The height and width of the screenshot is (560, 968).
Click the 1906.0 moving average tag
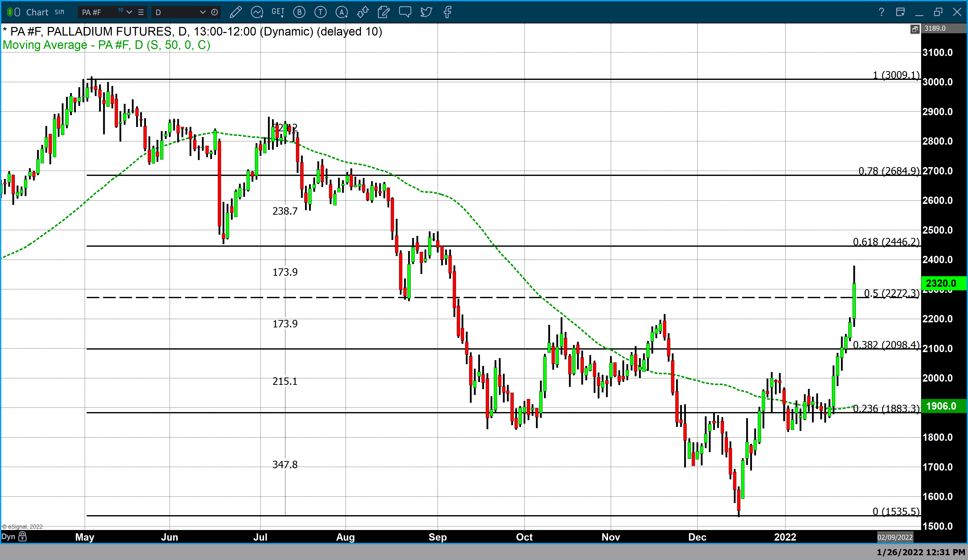(943, 406)
